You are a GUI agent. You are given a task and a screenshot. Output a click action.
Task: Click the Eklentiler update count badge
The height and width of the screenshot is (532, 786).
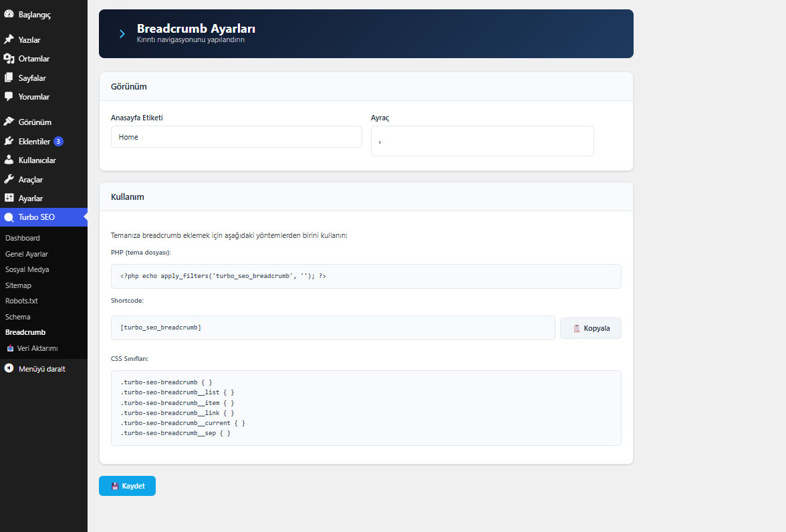58,142
